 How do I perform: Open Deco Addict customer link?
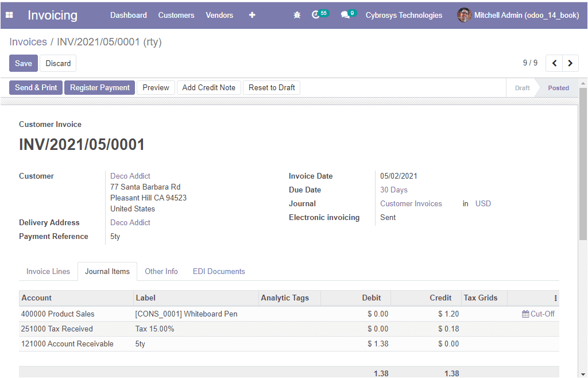click(130, 176)
